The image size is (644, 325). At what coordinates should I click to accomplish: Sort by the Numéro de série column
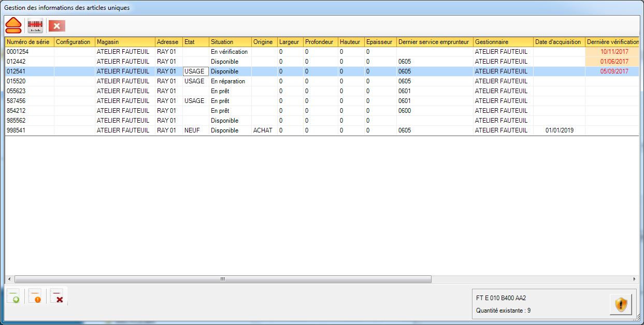point(30,42)
